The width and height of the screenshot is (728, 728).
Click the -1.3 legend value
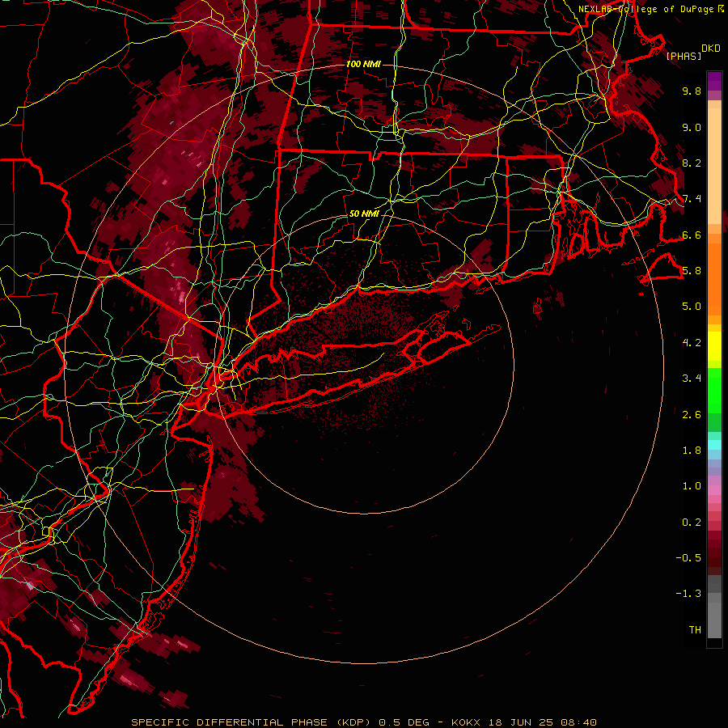click(689, 594)
